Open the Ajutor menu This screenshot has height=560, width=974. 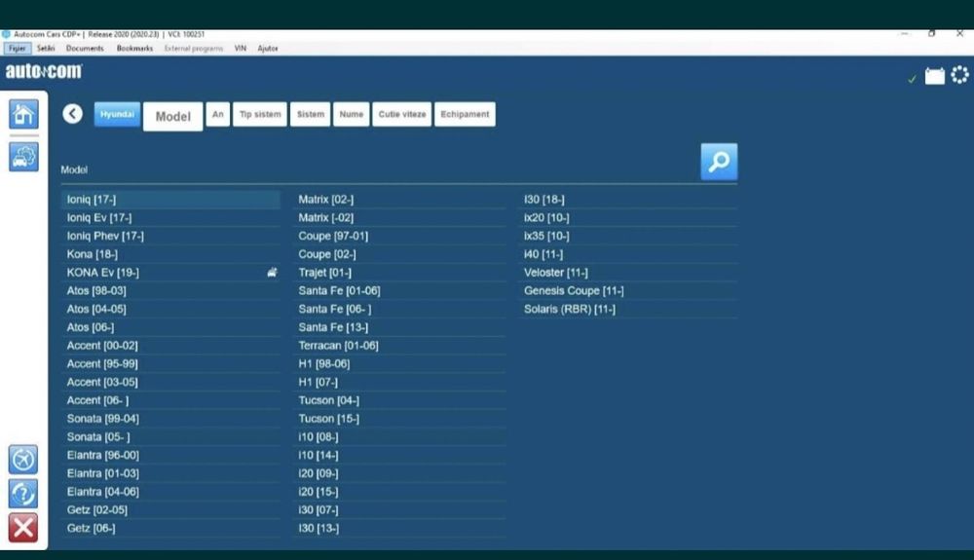click(268, 48)
